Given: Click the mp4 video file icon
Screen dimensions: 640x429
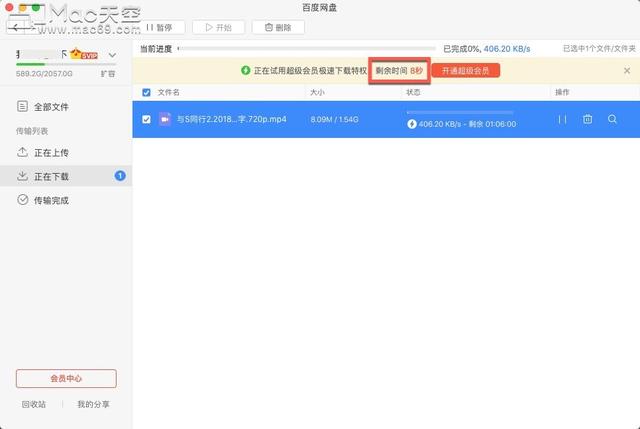Looking at the screenshot, I should [x=165, y=119].
